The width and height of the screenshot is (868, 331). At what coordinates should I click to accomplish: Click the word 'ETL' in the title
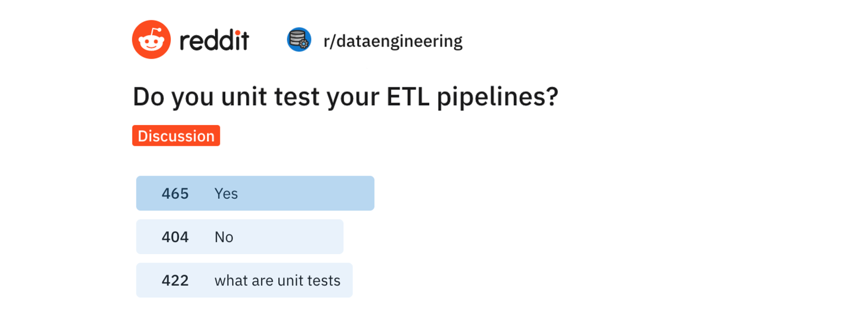click(407, 97)
